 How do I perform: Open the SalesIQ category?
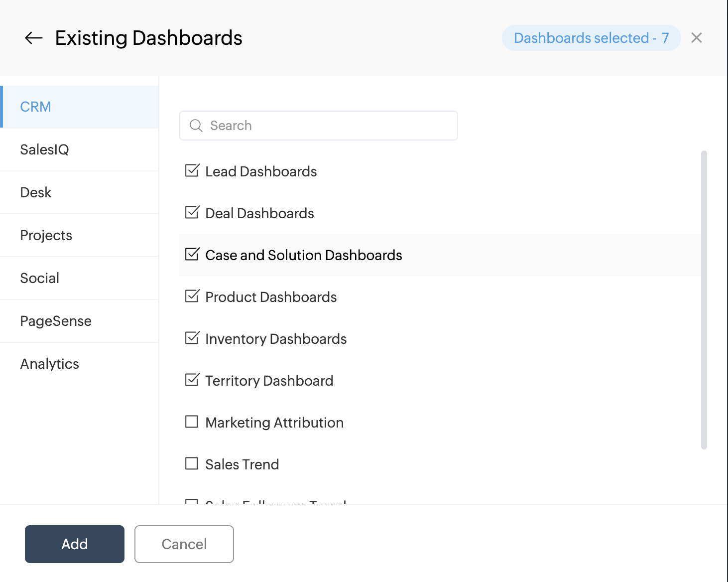[x=79, y=149]
